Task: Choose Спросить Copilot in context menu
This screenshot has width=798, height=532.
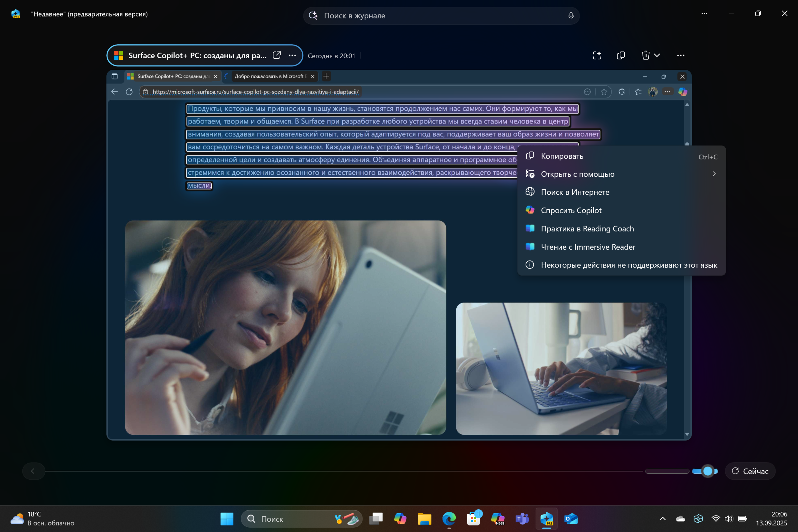Action: (x=621, y=210)
